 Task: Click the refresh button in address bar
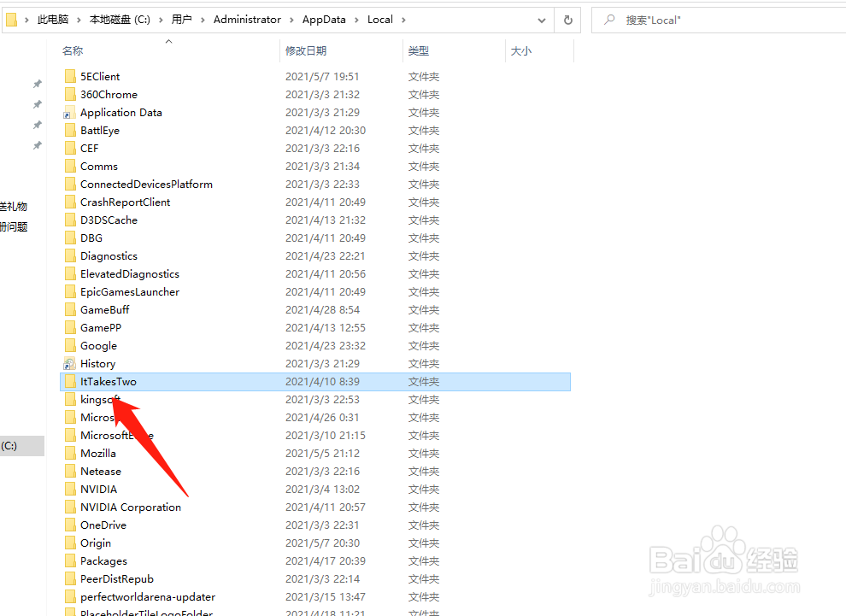[567, 20]
